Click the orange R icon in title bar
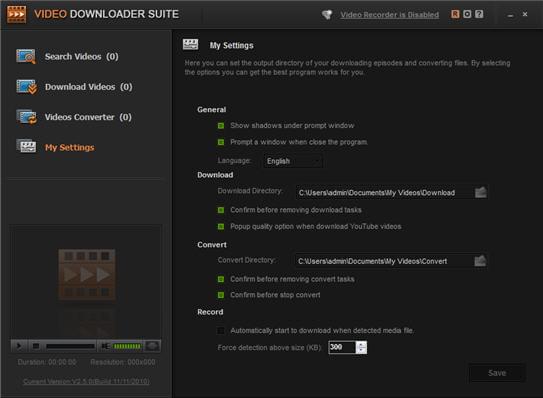The width and height of the screenshot is (543, 398). (455, 14)
